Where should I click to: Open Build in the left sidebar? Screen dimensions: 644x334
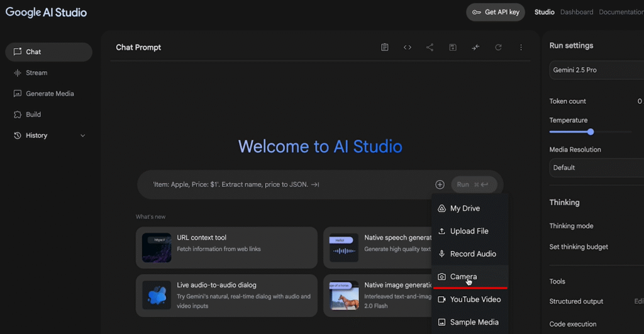pyautogui.click(x=49, y=114)
